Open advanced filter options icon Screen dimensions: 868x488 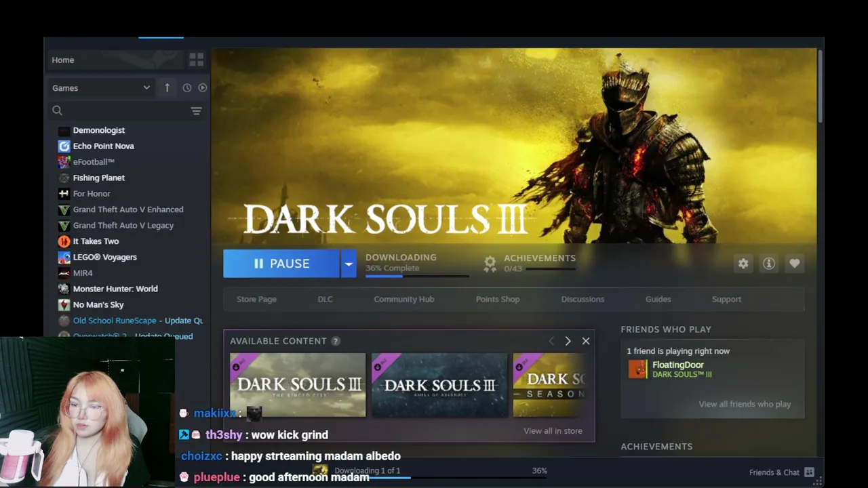196,110
